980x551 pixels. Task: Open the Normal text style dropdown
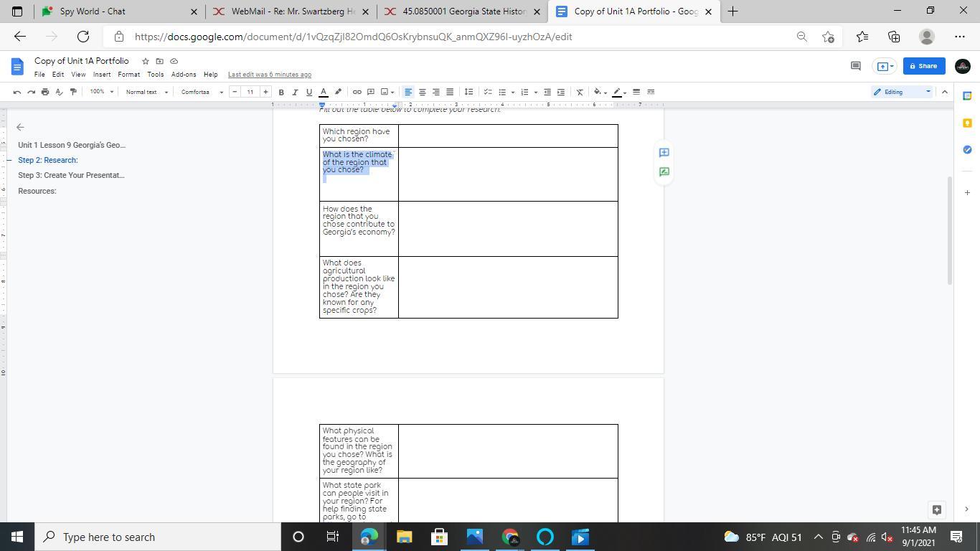pyautogui.click(x=146, y=92)
